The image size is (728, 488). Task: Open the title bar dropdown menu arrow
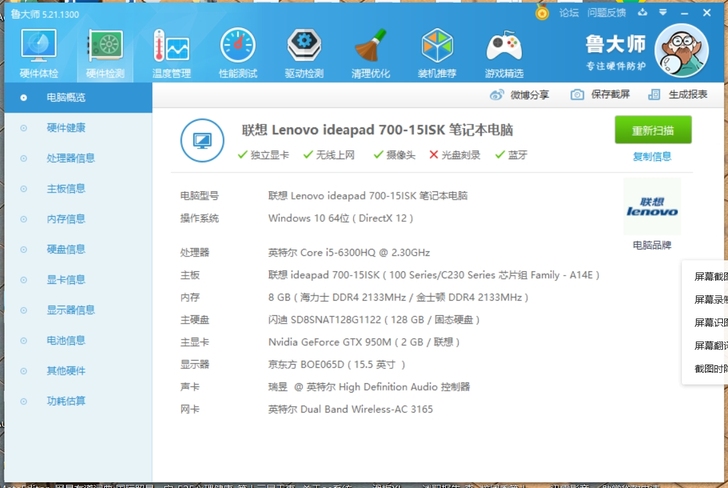[663, 13]
